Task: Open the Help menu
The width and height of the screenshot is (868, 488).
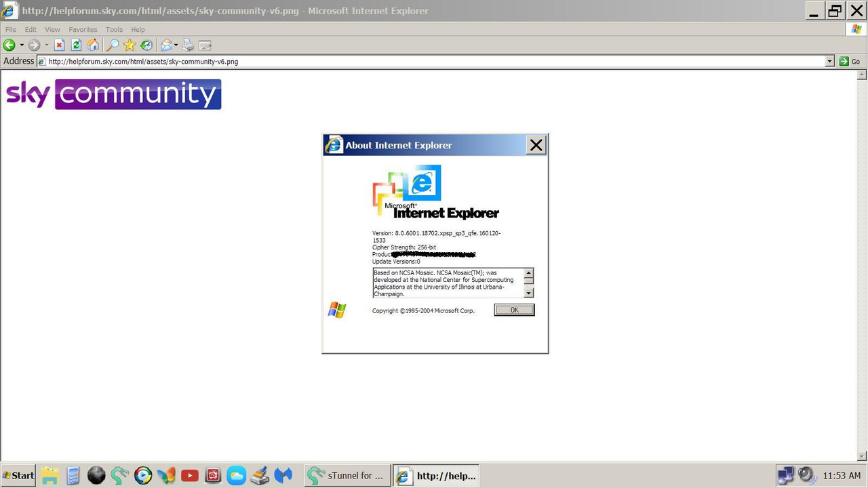Action: 138,30
